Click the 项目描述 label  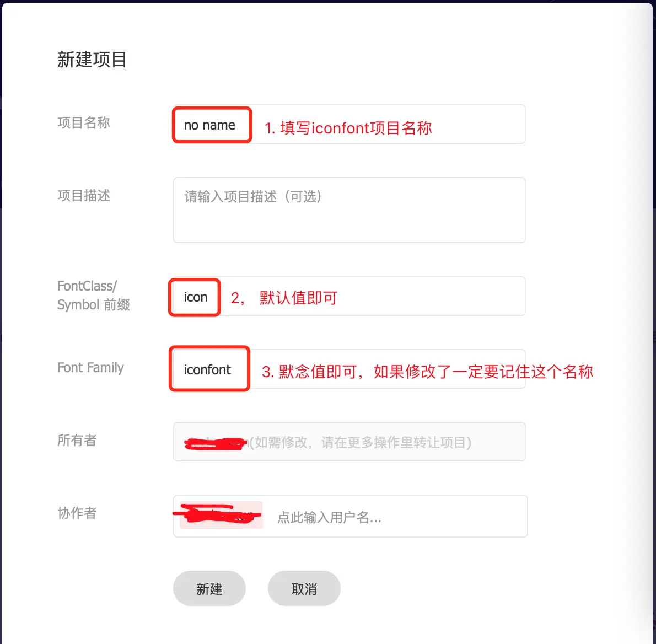click(x=84, y=195)
